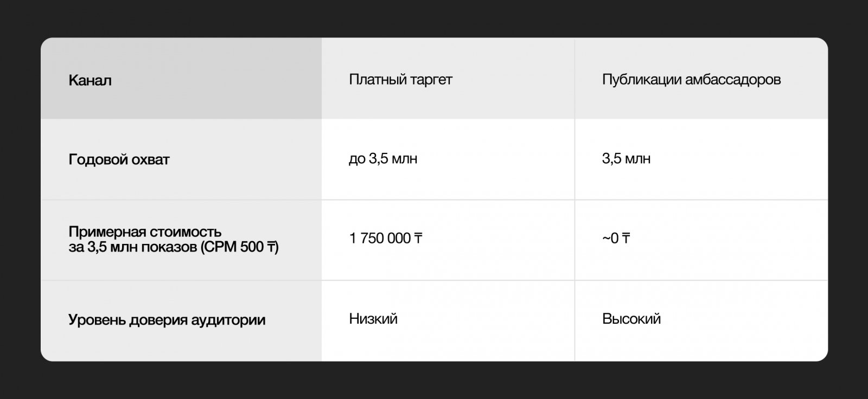Click the tenge symbol after "~0"
The width and height of the screenshot is (868, 399).
pyautogui.click(x=626, y=239)
